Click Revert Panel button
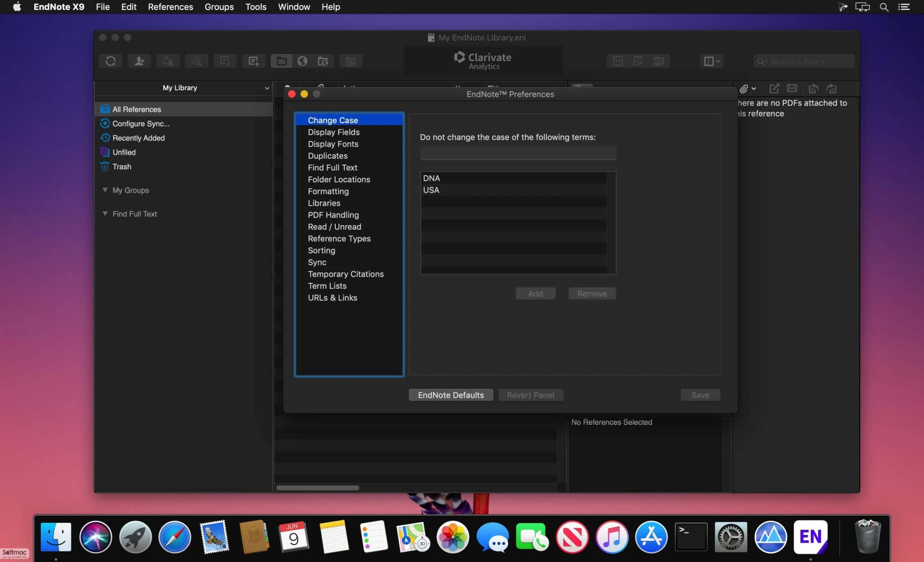Viewport: 924px width, 562px height. (531, 395)
